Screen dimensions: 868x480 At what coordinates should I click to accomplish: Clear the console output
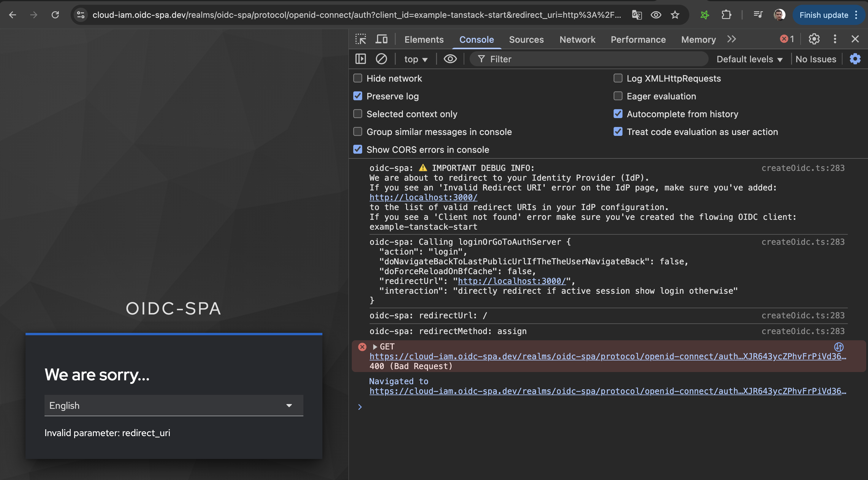pyautogui.click(x=381, y=59)
